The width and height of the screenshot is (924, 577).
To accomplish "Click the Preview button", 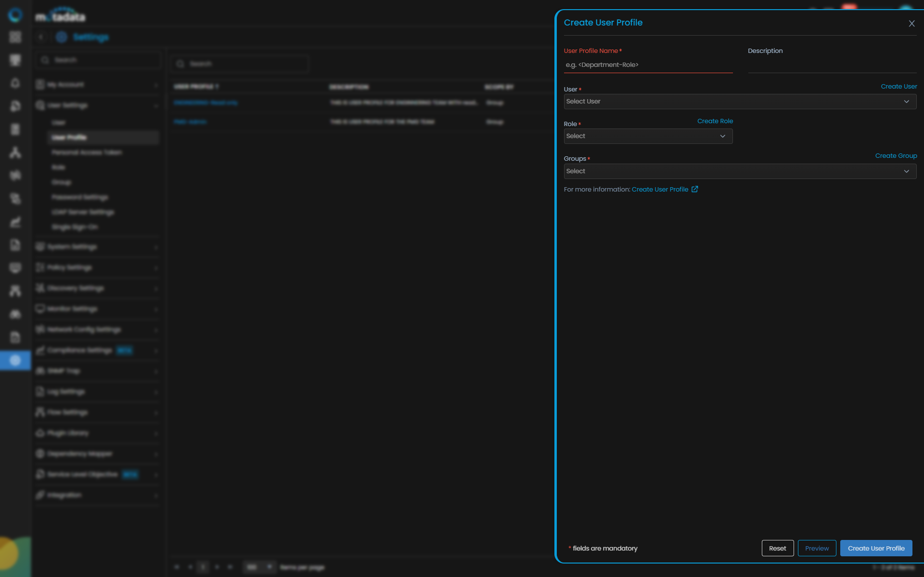I will click(817, 548).
